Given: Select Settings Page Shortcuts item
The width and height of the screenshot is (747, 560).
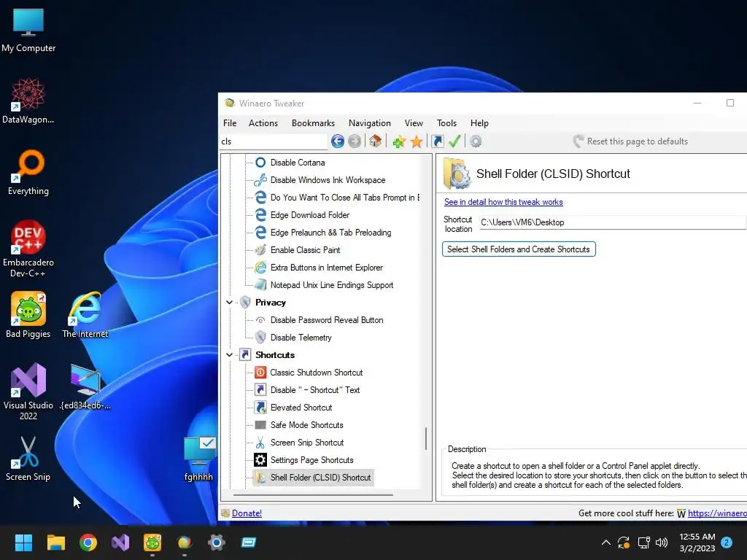Looking at the screenshot, I should click(311, 460).
